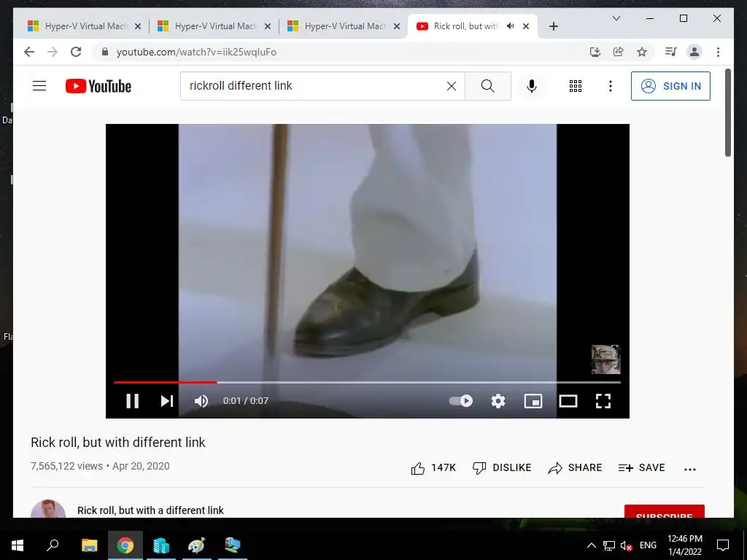Open YouTube settings three-dot menu

tap(611, 86)
